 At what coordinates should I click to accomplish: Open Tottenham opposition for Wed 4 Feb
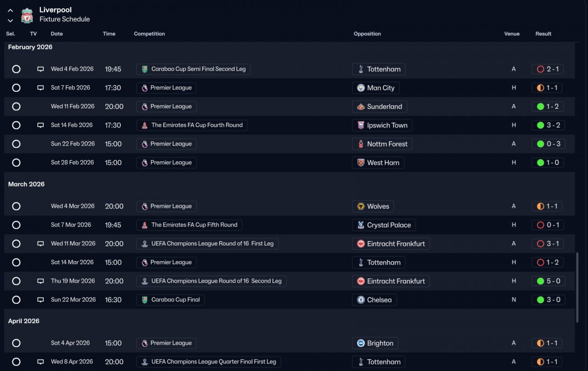click(x=379, y=69)
